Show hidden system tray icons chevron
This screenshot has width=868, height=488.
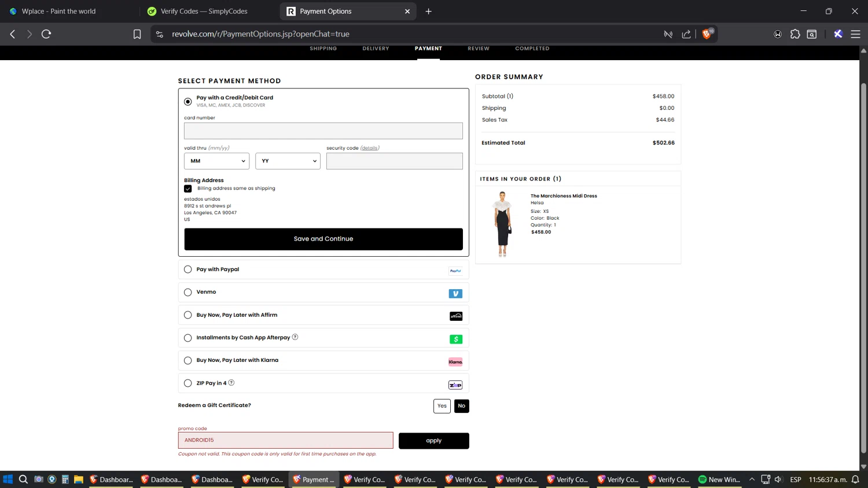coord(752,479)
